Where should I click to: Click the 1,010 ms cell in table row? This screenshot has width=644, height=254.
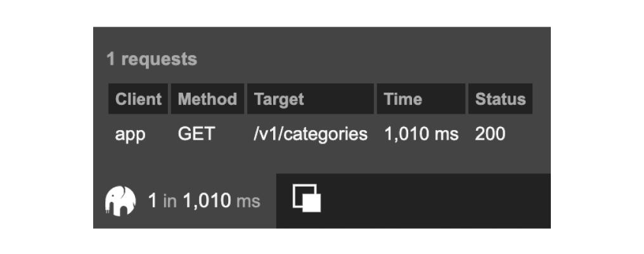(421, 135)
